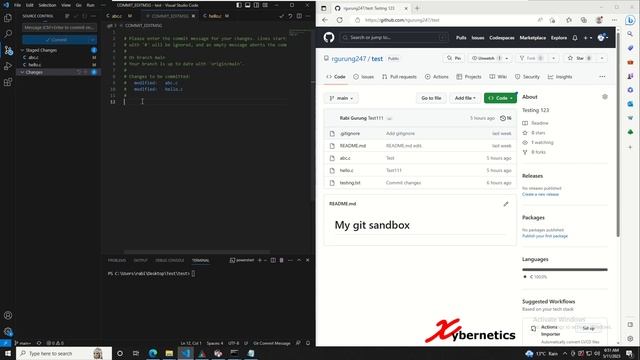This screenshot has height=360, width=640.
Task: Open the hello.c file link on GitHub
Action: pyautogui.click(x=347, y=170)
